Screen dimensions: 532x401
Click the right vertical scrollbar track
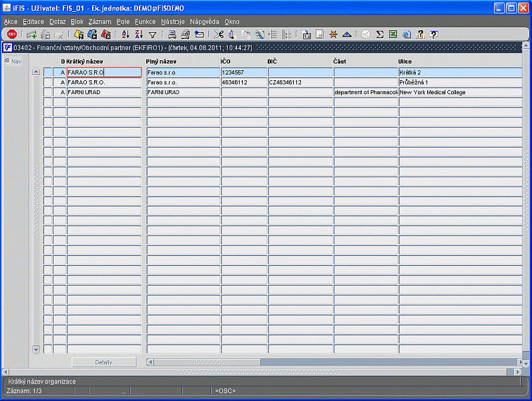coord(526,200)
